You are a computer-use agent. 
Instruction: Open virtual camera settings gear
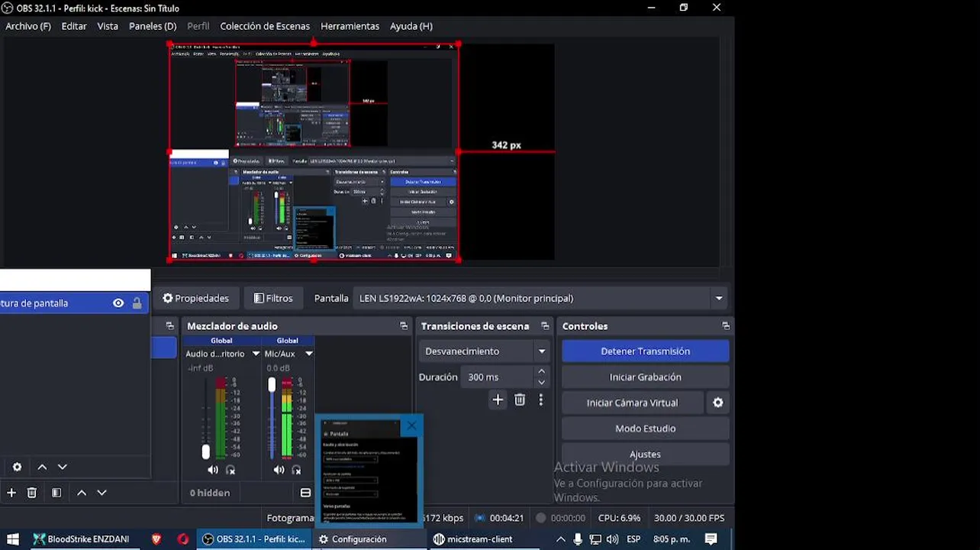click(x=717, y=403)
